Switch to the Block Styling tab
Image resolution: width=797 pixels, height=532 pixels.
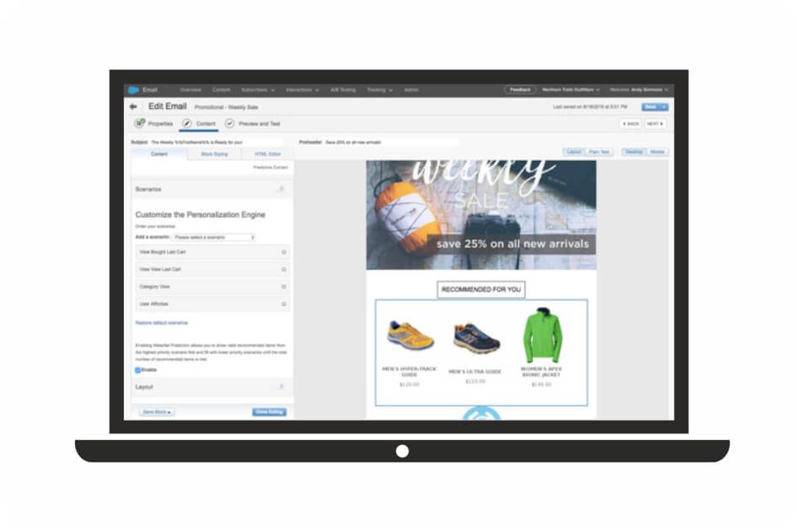point(213,154)
